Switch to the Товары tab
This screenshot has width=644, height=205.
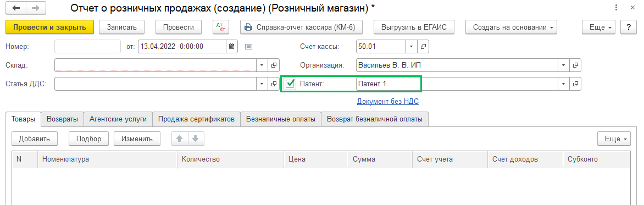click(x=24, y=119)
